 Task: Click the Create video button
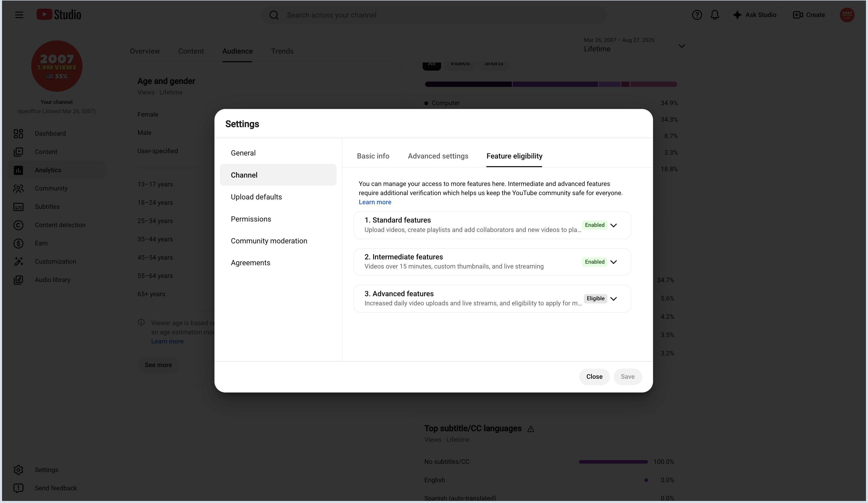coord(809,15)
